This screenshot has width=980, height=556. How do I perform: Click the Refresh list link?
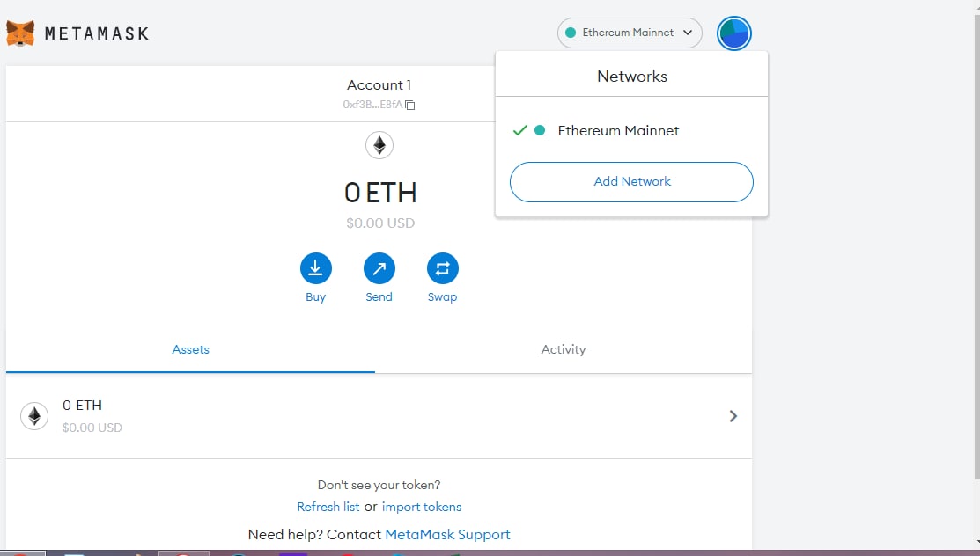(328, 507)
